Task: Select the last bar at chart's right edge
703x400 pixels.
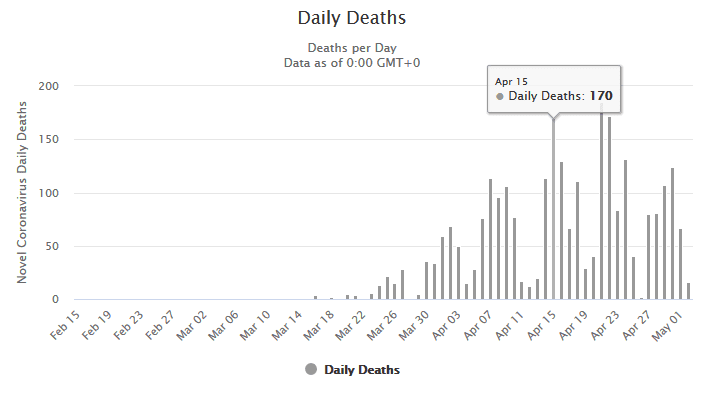Action: pyautogui.click(x=688, y=291)
